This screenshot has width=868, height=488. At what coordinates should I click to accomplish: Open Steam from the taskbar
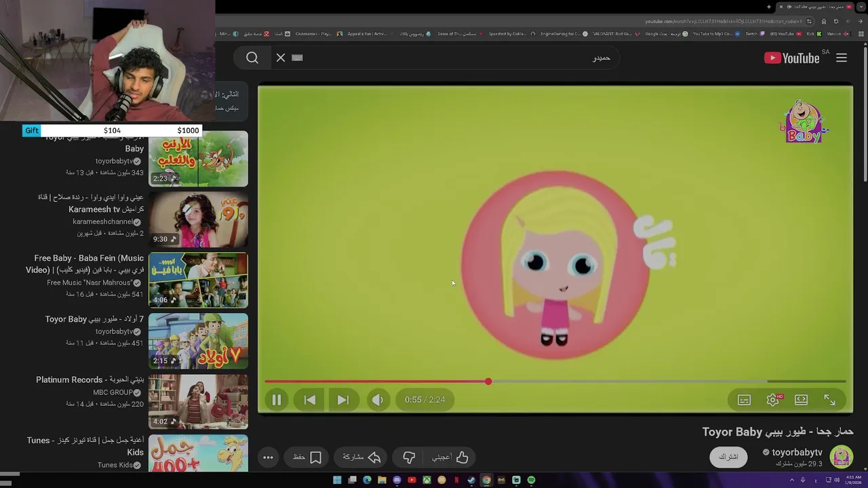point(471,480)
